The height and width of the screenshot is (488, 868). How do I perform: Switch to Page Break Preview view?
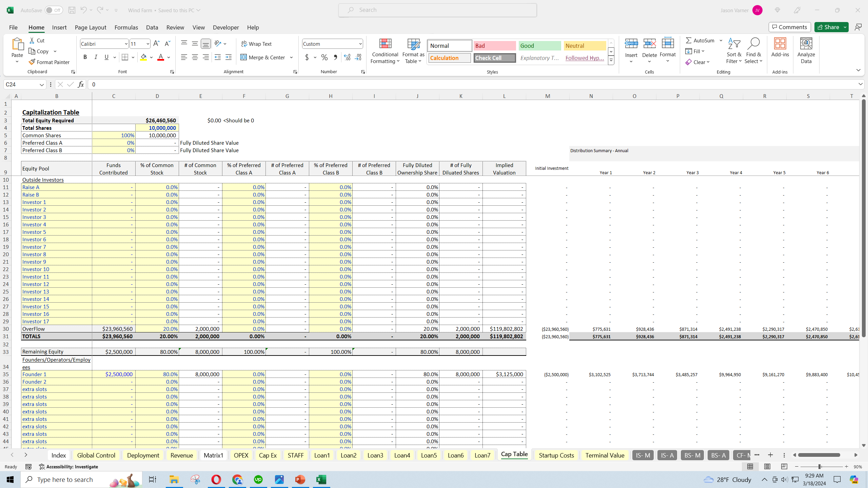(784, 467)
